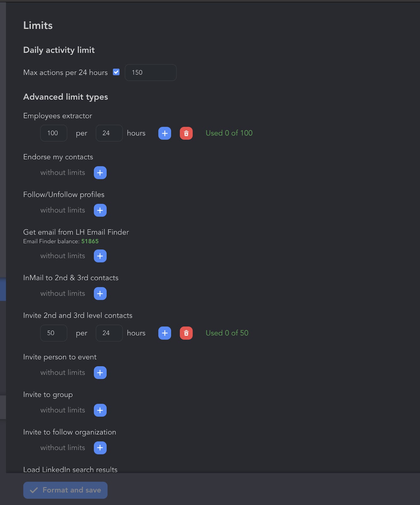Add a limit for Invite person to event
Viewport: 420px width, 505px height.
[x=100, y=372]
